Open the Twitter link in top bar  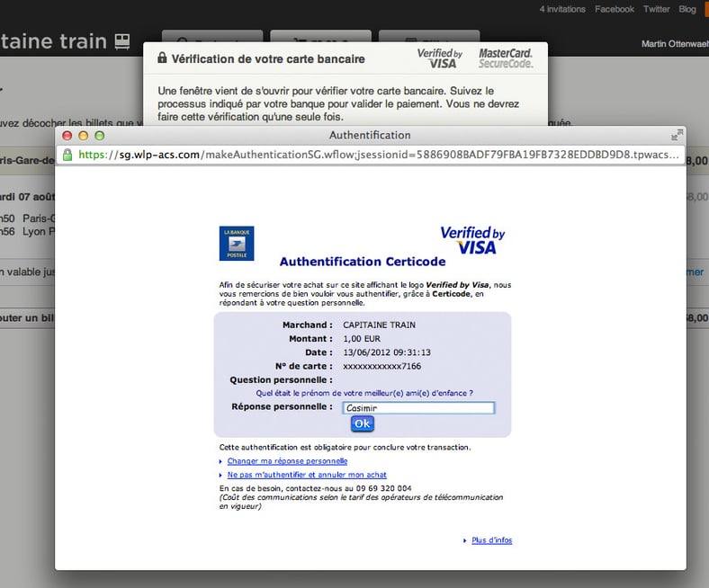point(656,9)
